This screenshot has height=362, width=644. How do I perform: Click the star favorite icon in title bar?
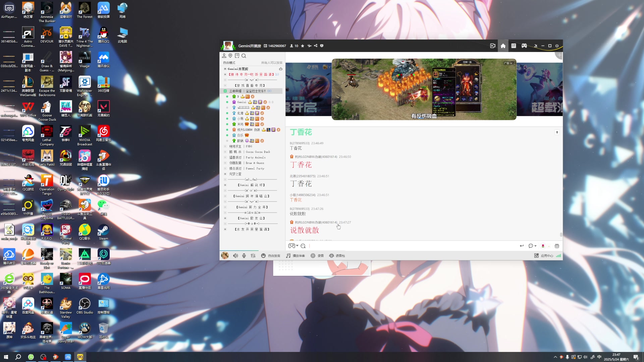[303, 46]
